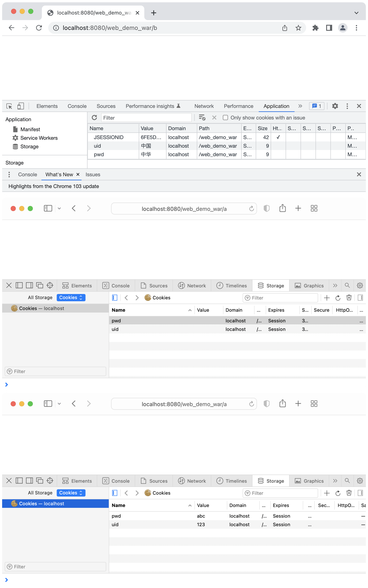Enable Only show cookies with an issue
The height and width of the screenshot is (588, 368).
pyautogui.click(x=225, y=118)
